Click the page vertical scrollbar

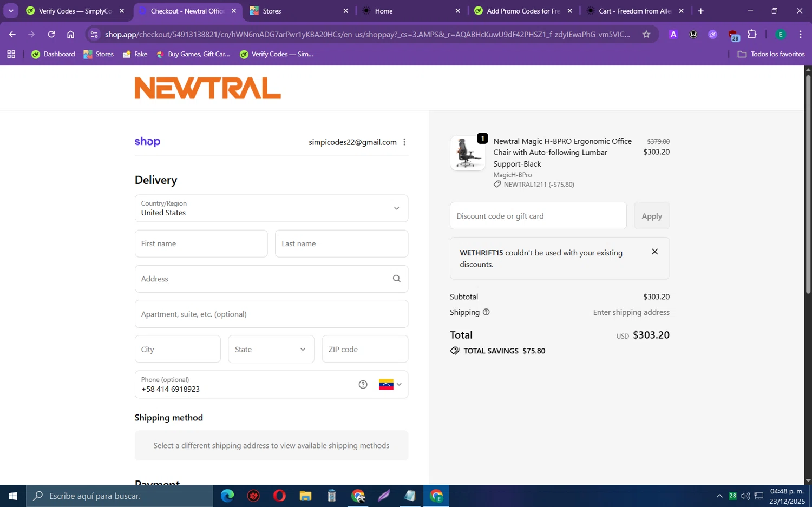point(808,184)
